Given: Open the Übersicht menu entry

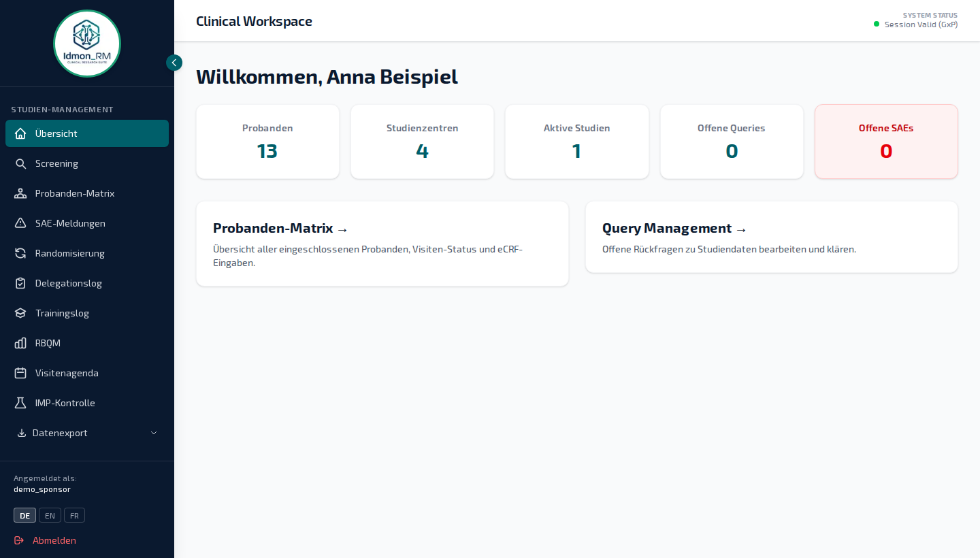Looking at the screenshot, I should (x=87, y=133).
